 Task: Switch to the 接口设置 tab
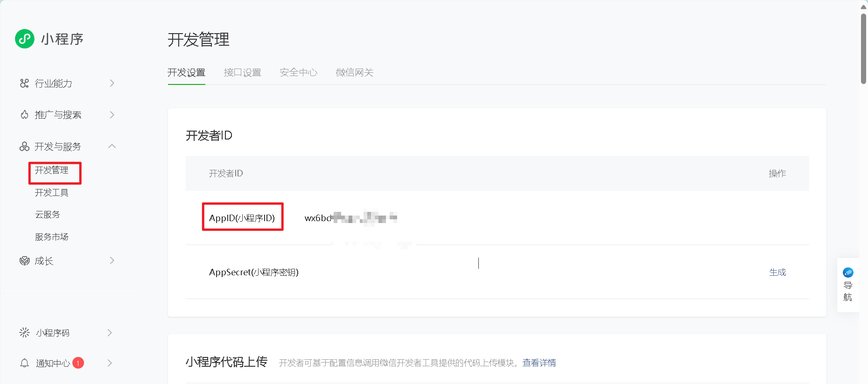pos(242,73)
